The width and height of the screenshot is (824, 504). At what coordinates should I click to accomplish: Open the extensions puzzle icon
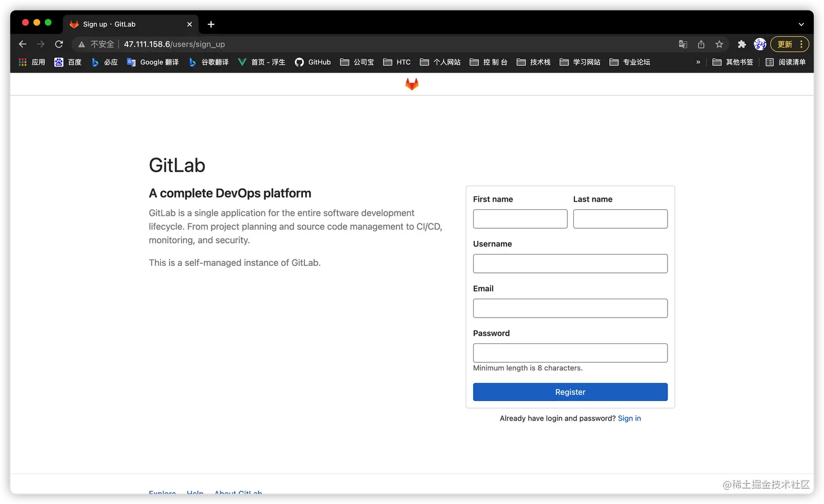pos(742,44)
